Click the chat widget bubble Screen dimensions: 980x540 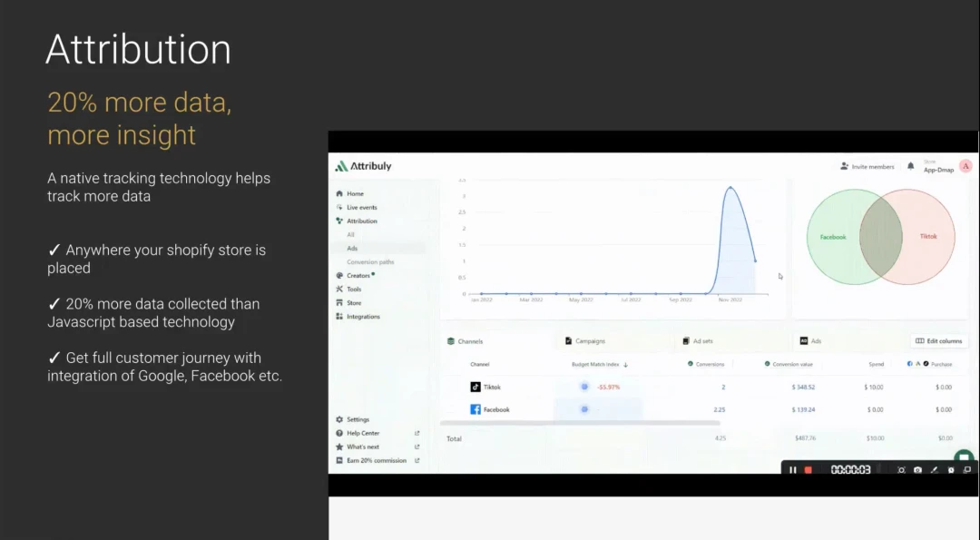click(x=964, y=457)
